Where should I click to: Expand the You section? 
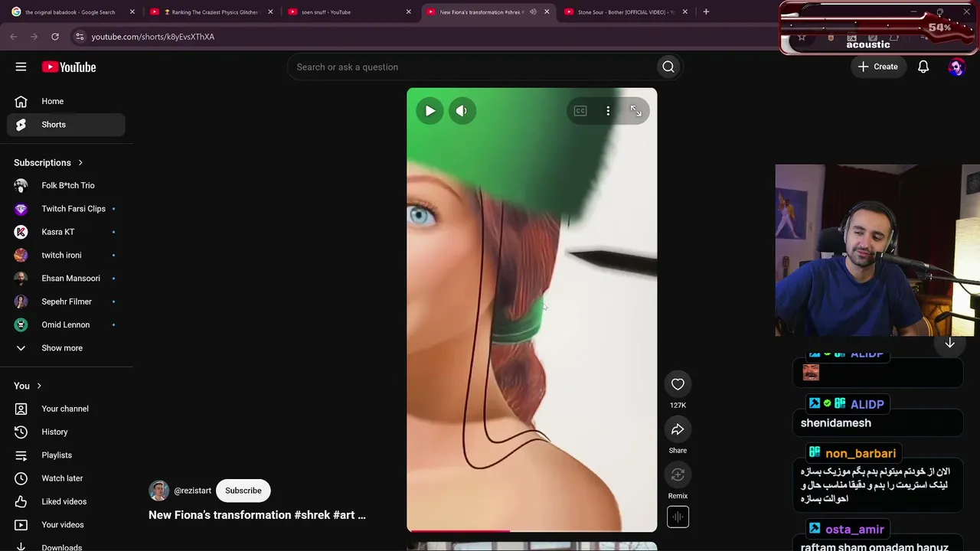click(28, 386)
